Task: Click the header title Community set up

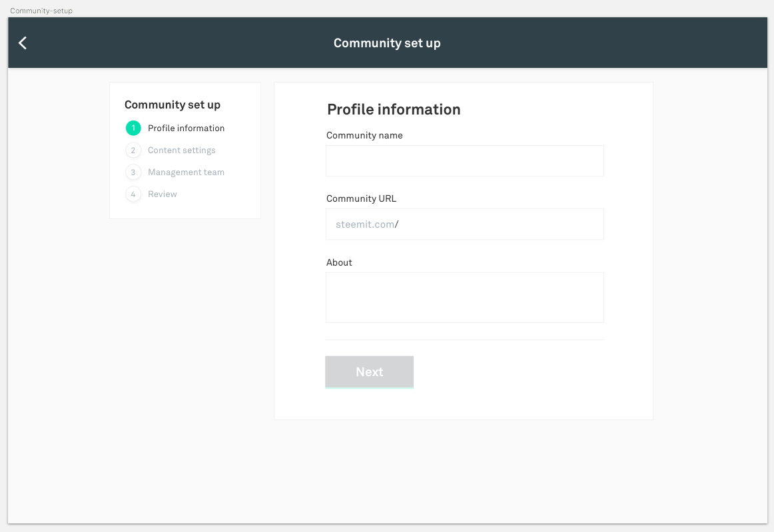Action: coord(387,43)
